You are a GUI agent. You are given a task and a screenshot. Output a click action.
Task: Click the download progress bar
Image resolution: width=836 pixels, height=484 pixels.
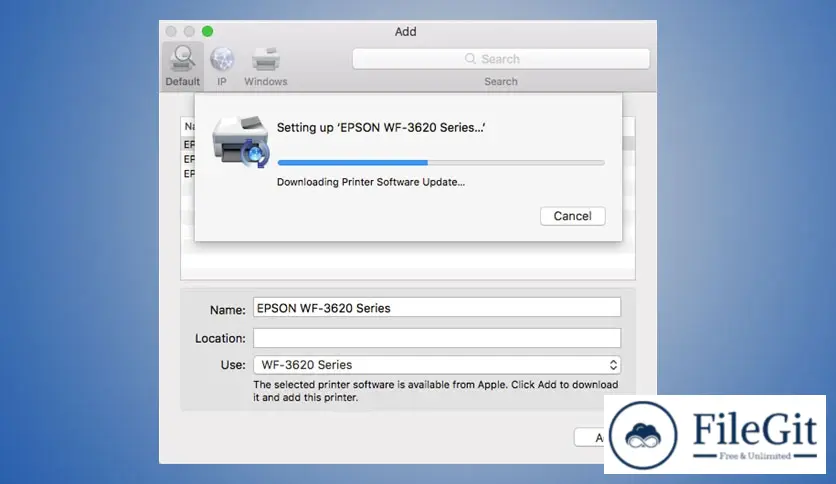(x=441, y=163)
